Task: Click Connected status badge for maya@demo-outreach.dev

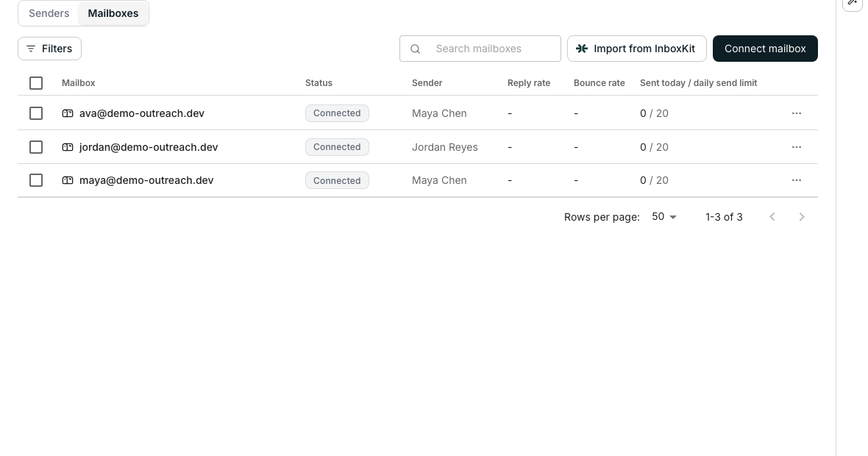Action: click(x=337, y=180)
